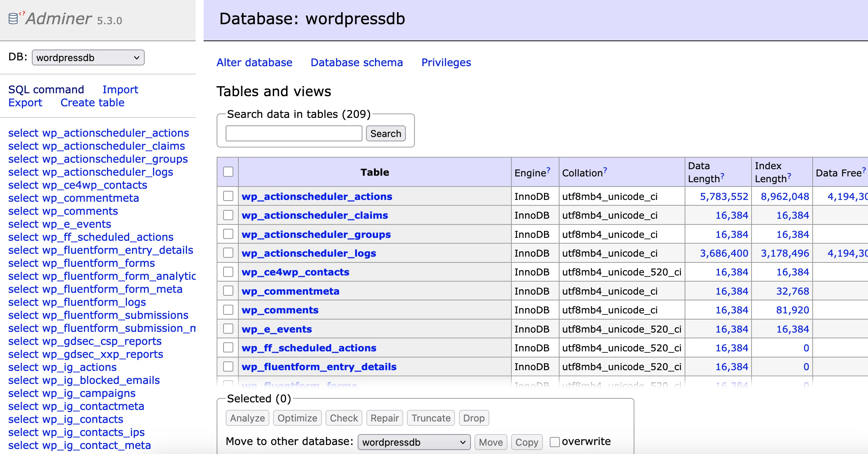Enable the overwrite checkbox

[554, 442]
